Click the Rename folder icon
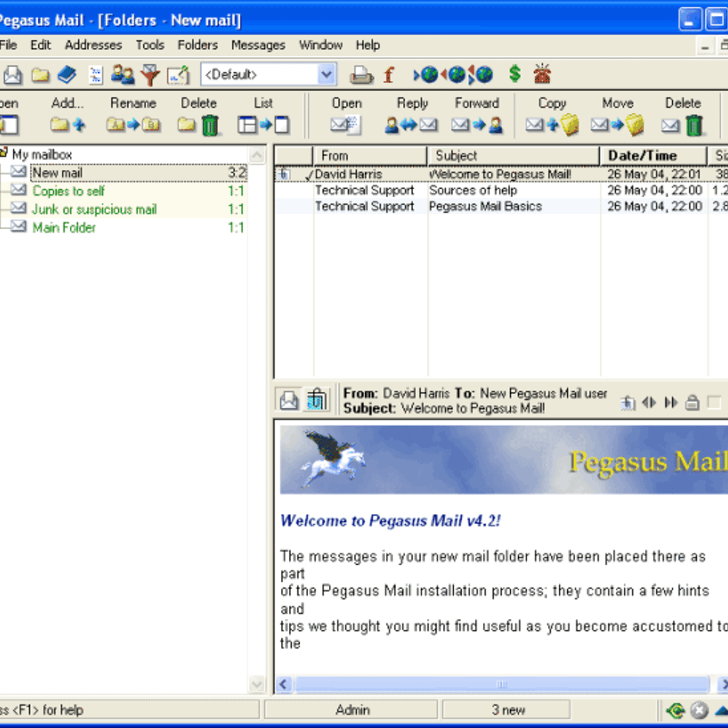This screenshot has width=728, height=728. 133,125
